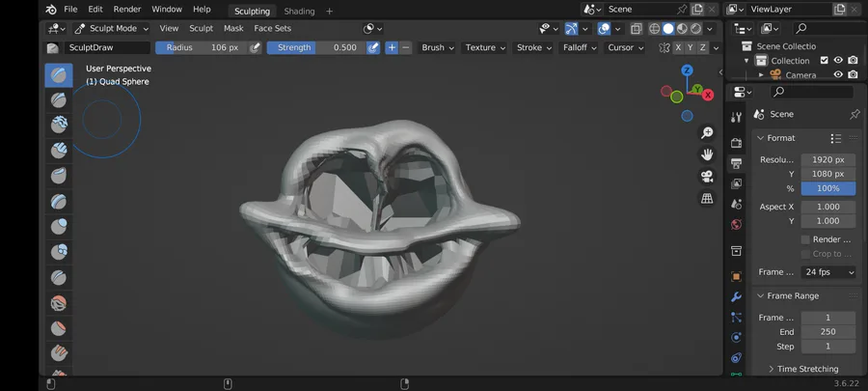Open the World properties tab
Screen dimensions: 868x391
click(737, 225)
